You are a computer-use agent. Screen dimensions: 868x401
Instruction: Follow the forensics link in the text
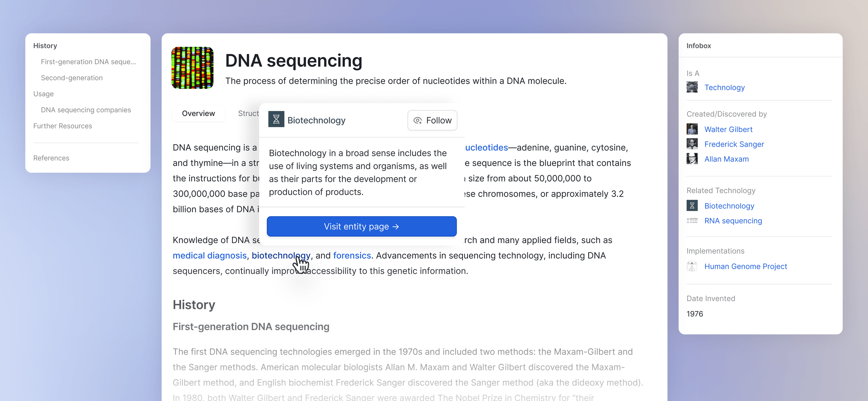352,255
